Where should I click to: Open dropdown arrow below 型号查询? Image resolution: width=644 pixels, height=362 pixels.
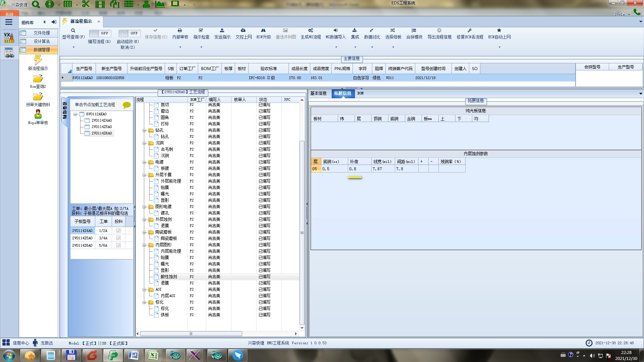(x=73, y=47)
